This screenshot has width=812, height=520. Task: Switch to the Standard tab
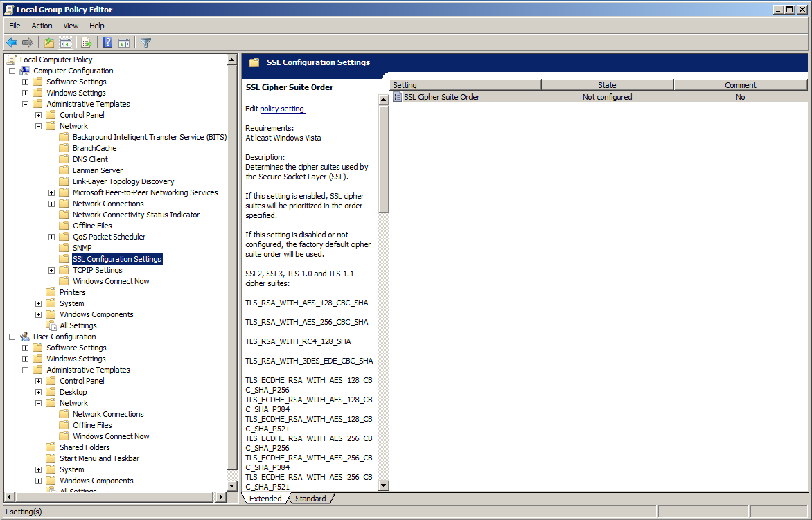(x=310, y=499)
